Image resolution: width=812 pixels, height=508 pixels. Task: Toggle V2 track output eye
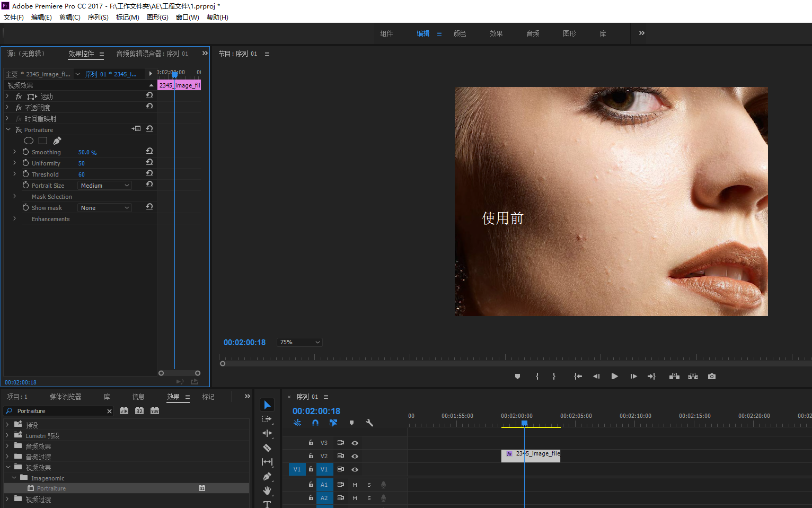355,456
